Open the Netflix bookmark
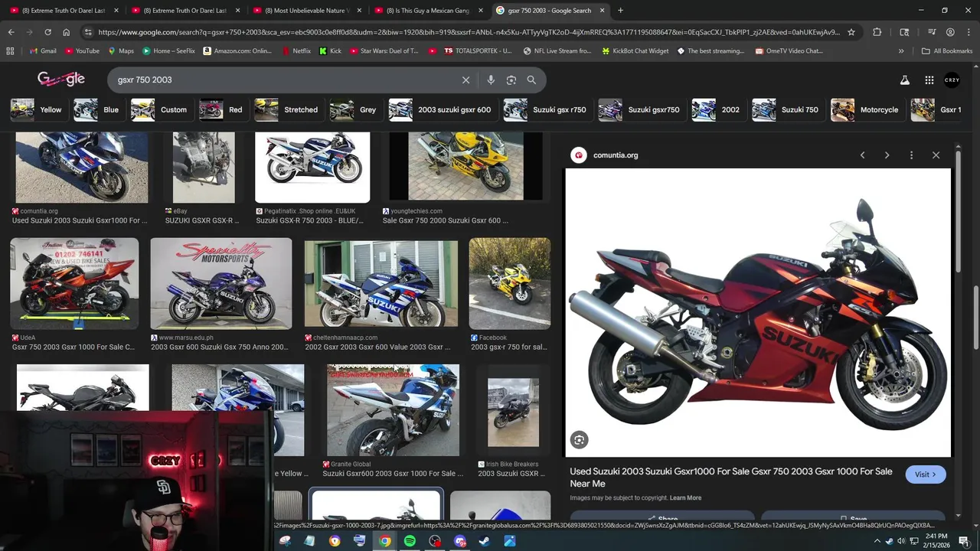The width and height of the screenshot is (980, 551). tap(296, 51)
